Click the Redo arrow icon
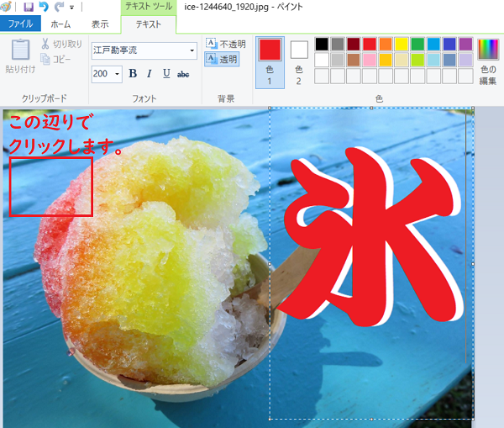 pos(59,7)
